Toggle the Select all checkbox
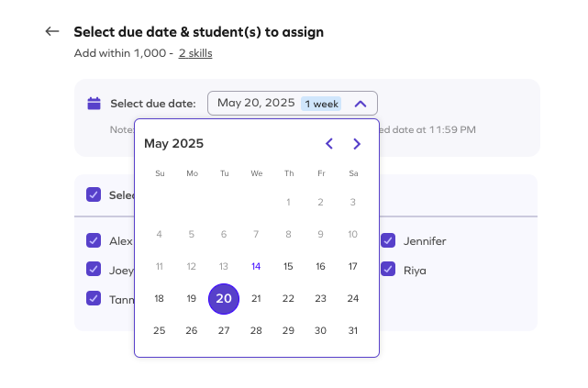 click(x=94, y=194)
